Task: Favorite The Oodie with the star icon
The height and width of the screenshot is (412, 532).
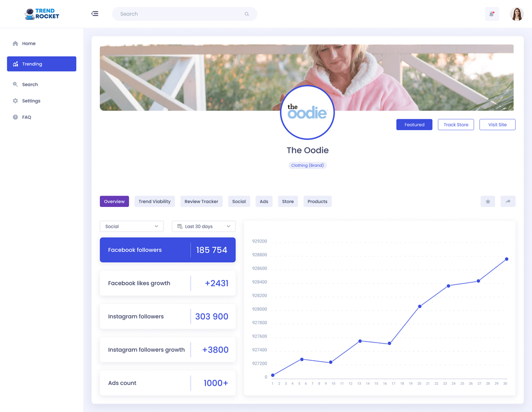Action: (488, 201)
